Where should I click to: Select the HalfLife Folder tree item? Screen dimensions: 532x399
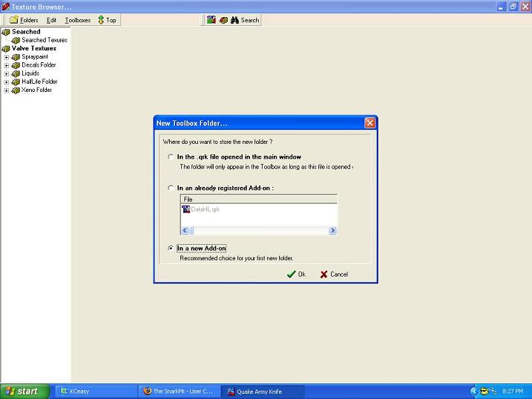pos(39,82)
